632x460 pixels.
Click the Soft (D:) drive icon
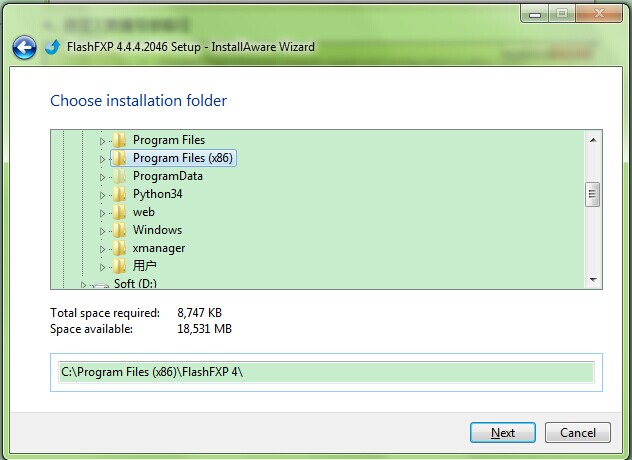pyautogui.click(x=100, y=285)
